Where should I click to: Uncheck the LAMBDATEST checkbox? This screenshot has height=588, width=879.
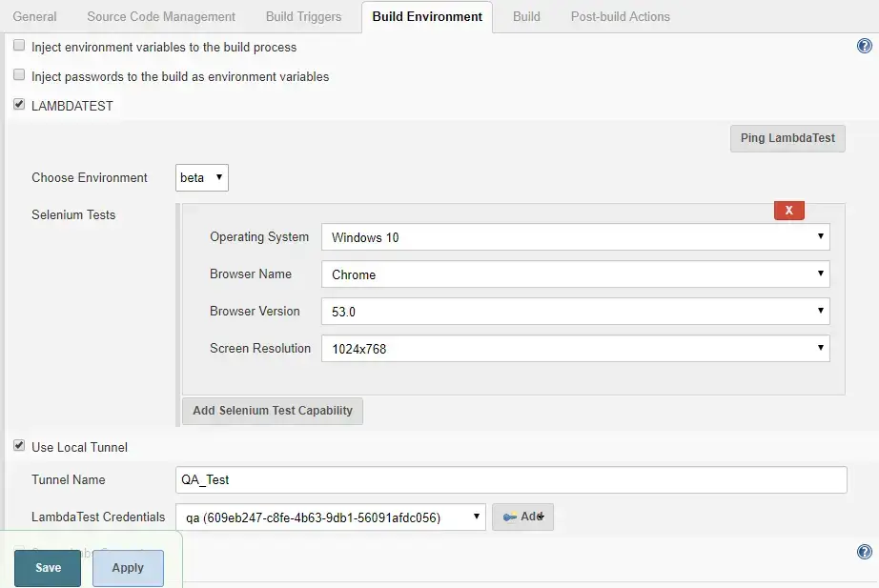point(18,105)
